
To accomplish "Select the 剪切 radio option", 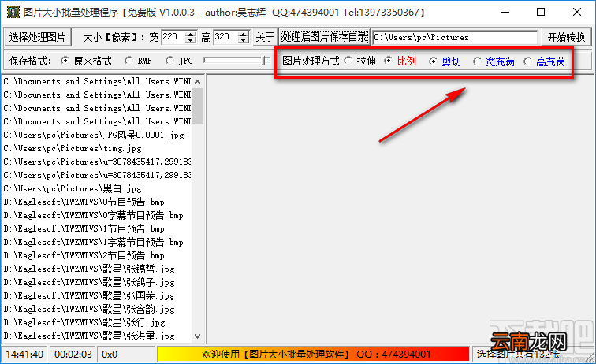I will [433, 61].
